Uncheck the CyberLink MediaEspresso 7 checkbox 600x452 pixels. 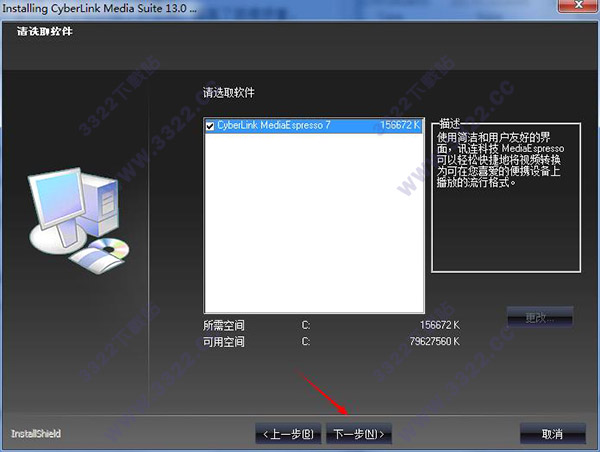(210, 126)
